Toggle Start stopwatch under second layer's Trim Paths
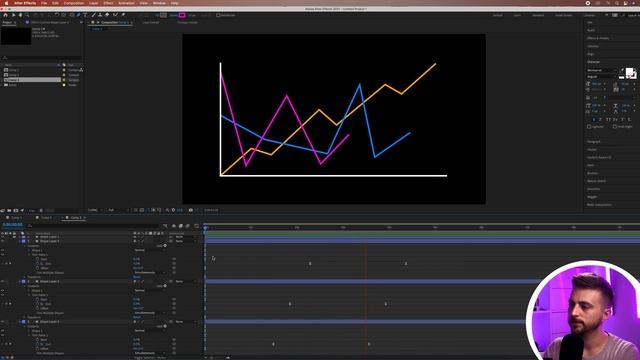Screen dimensions: 640x360 click(x=38, y=259)
